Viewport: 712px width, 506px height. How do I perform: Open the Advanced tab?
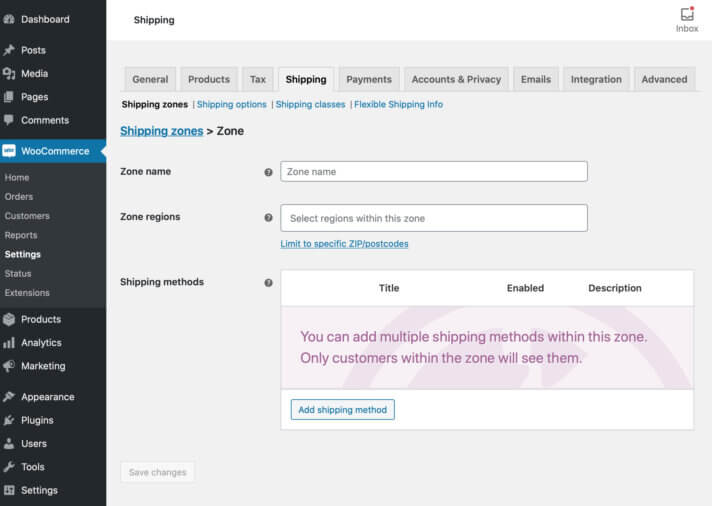coord(664,79)
